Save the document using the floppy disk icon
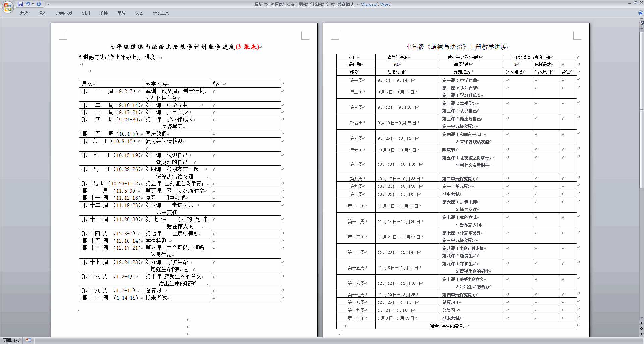 pos(20,4)
